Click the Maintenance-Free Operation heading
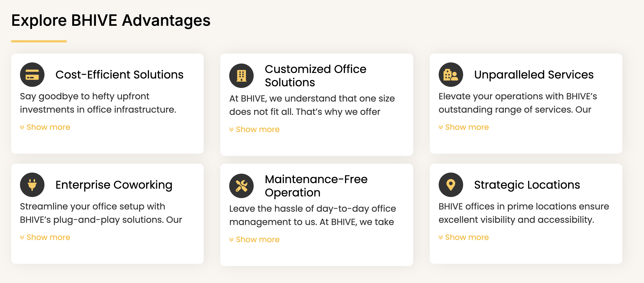The height and width of the screenshot is (283, 644). (x=316, y=186)
